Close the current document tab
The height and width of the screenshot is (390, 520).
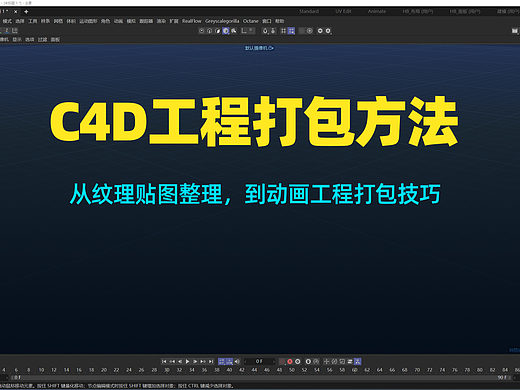click(15, 12)
